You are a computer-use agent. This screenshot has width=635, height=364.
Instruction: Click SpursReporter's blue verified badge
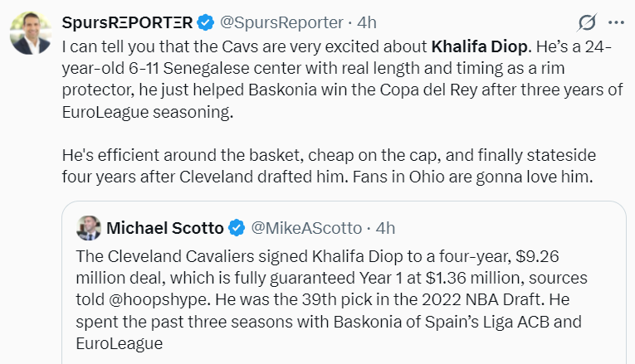click(x=205, y=22)
